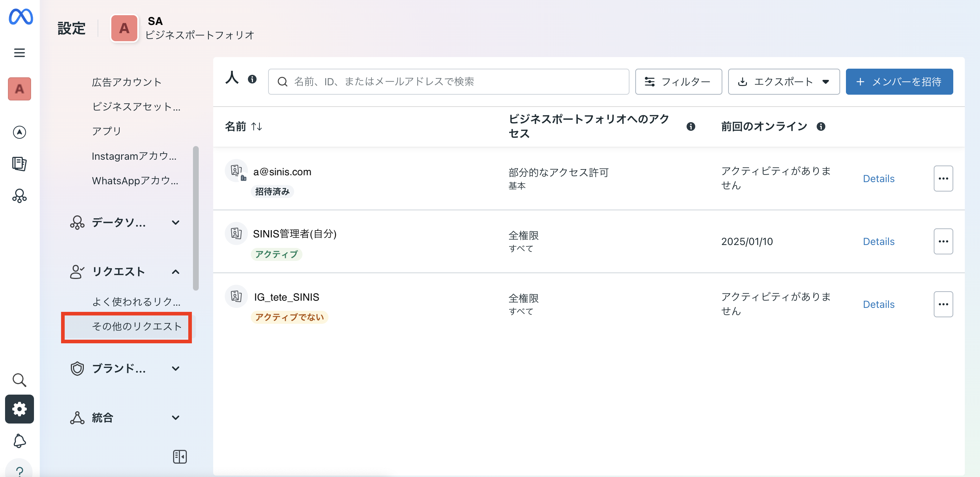This screenshot has height=477, width=980.
Task: Open the hamburger menu icon
Action: click(x=20, y=52)
